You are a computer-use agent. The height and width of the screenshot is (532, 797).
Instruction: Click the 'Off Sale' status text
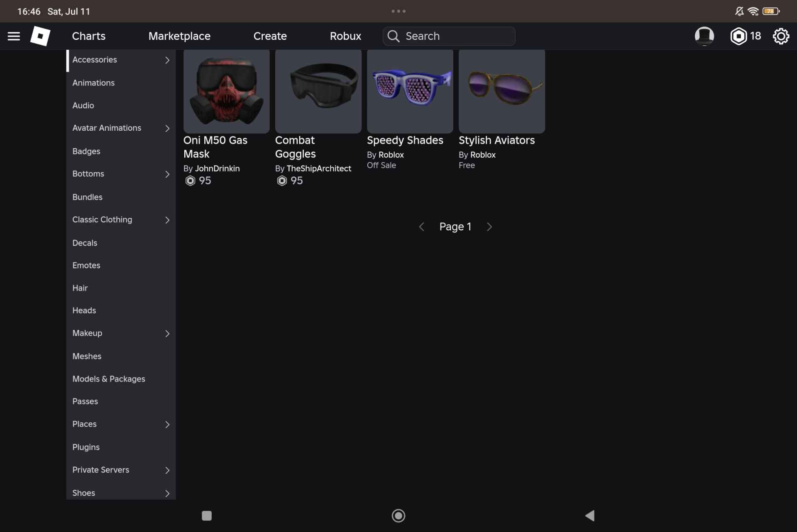tap(381, 165)
